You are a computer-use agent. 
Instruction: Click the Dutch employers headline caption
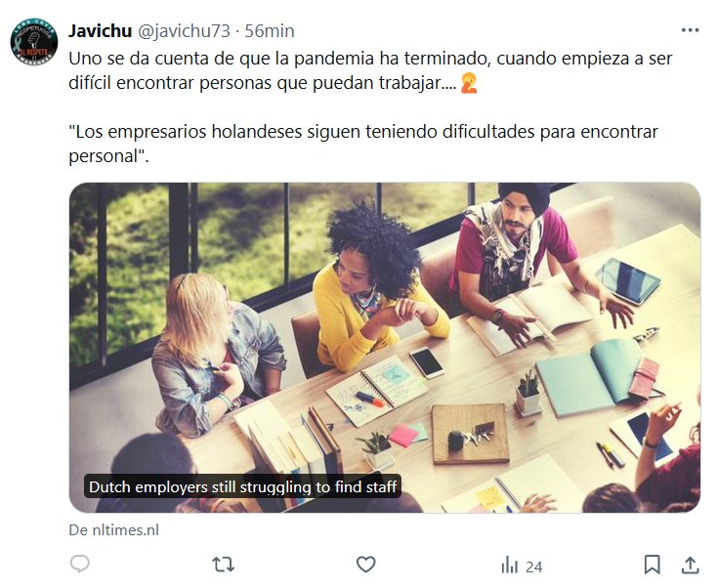pyautogui.click(x=243, y=487)
